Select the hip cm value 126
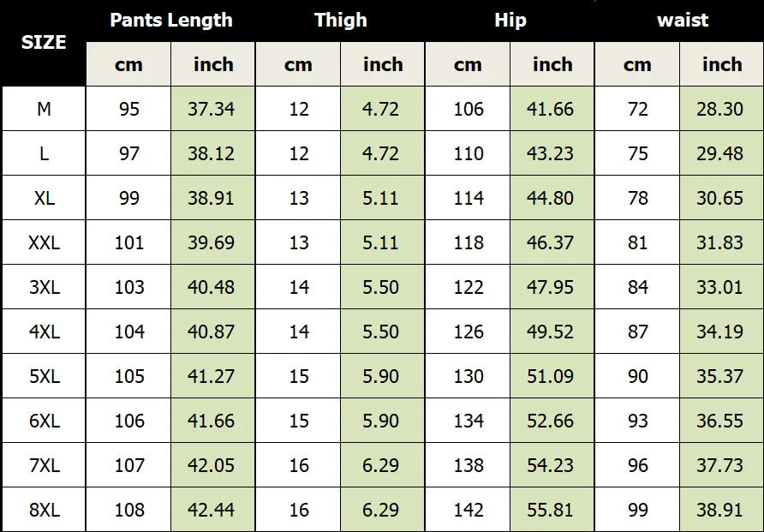The image size is (764, 532). pos(469,332)
